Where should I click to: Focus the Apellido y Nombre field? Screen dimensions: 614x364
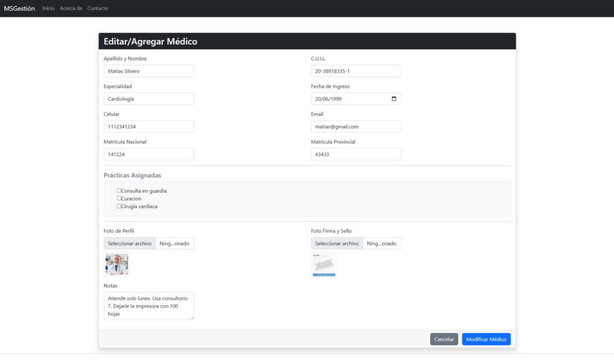(x=149, y=71)
